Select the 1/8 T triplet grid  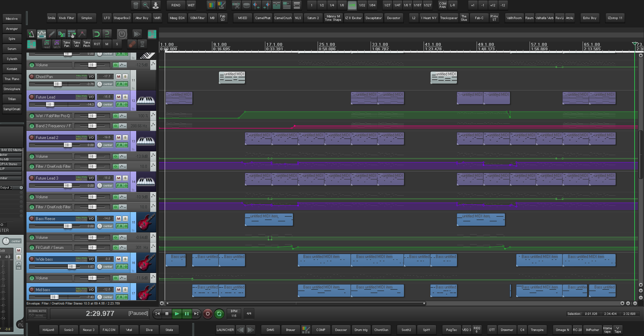click(407, 5)
